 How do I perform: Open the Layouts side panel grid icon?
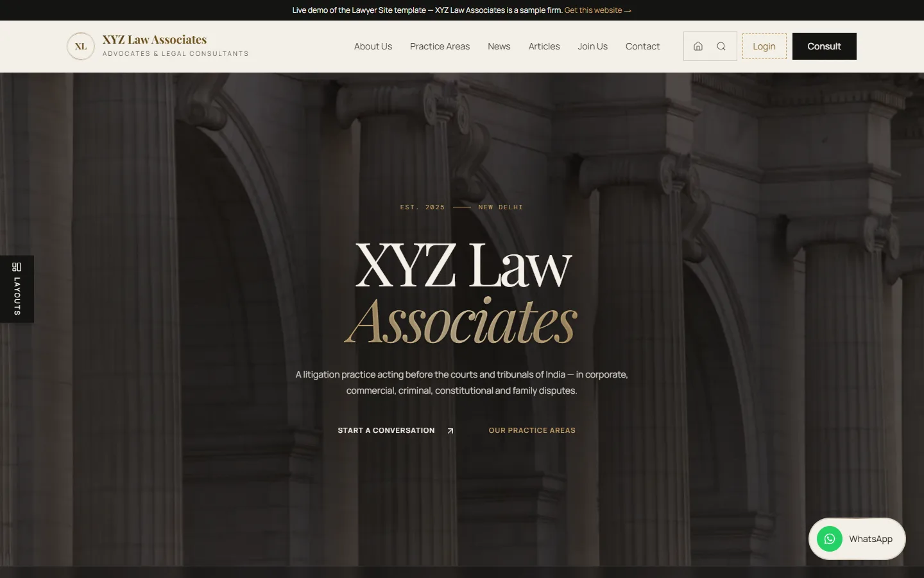(x=17, y=267)
